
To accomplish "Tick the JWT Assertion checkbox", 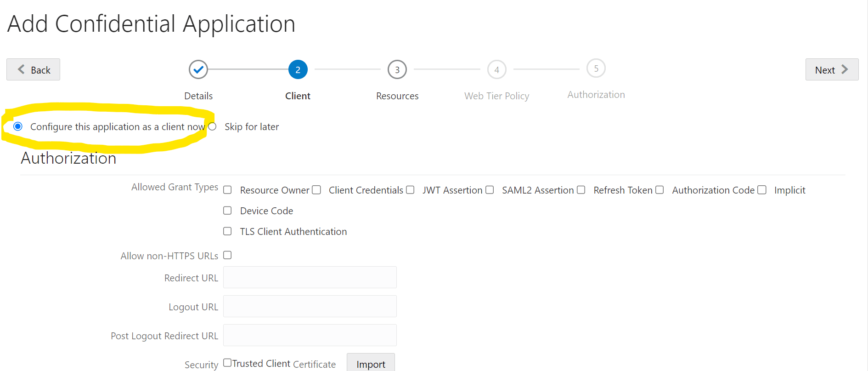I will tap(410, 190).
